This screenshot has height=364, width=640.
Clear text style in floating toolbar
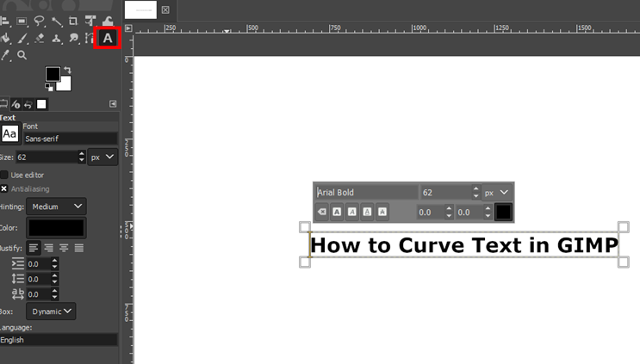click(321, 212)
